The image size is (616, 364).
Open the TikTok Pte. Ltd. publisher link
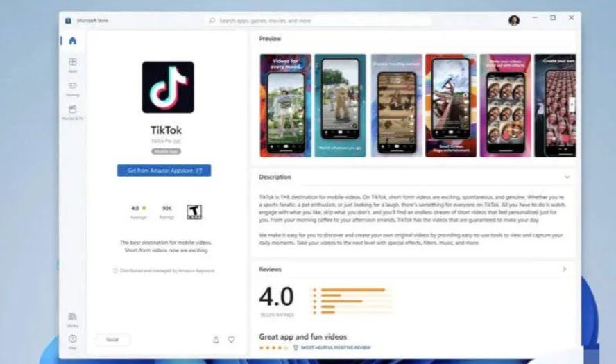(x=166, y=141)
